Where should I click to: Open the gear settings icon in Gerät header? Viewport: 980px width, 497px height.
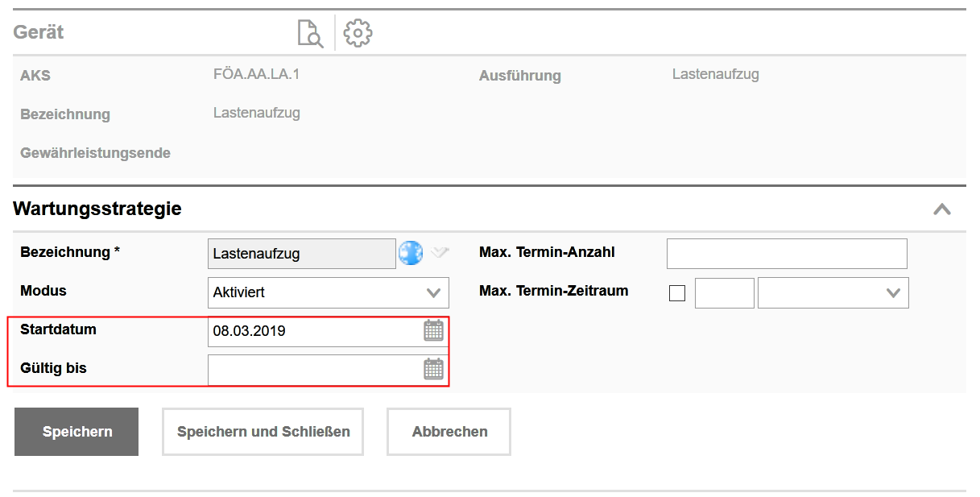(x=358, y=33)
